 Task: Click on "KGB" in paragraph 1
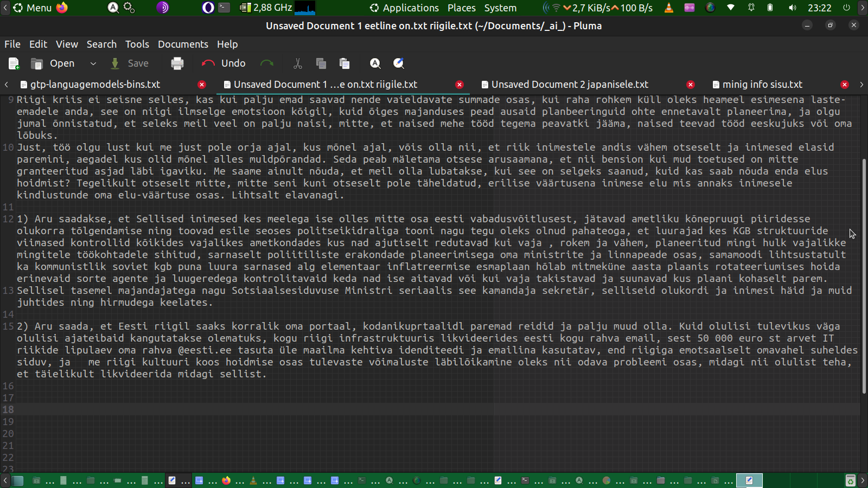[x=742, y=231]
